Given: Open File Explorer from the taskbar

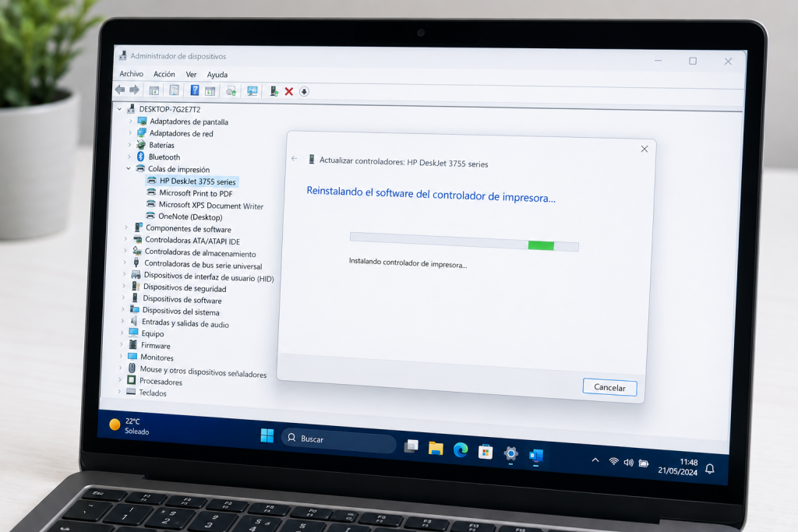Looking at the screenshot, I should point(436,449).
